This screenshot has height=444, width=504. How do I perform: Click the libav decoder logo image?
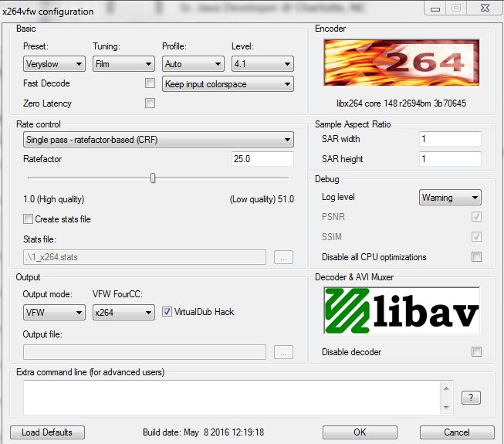pyautogui.click(x=401, y=310)
